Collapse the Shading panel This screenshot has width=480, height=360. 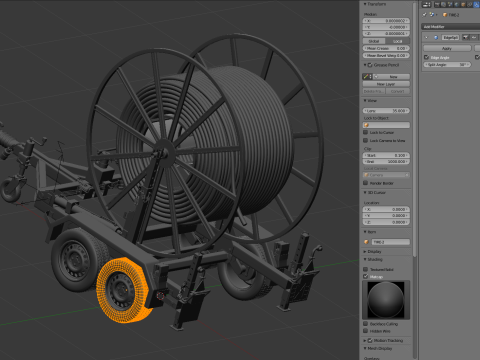click(365, 259)
